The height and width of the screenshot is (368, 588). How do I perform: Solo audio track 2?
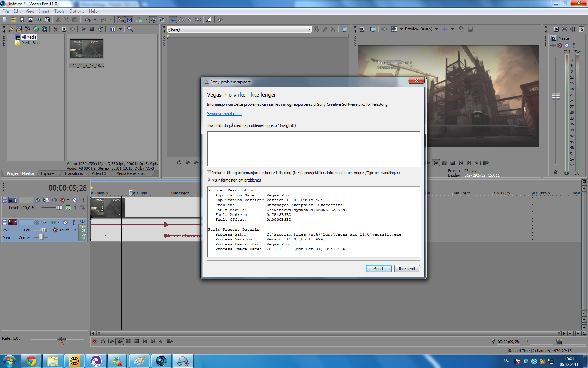coord(73,223)
